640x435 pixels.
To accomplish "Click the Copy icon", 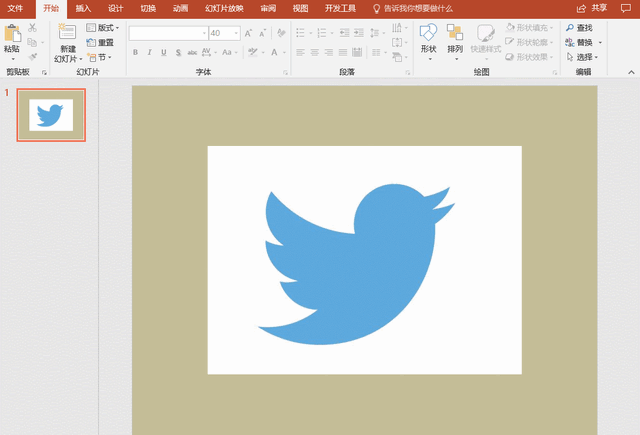I will (x=32, y=42).
